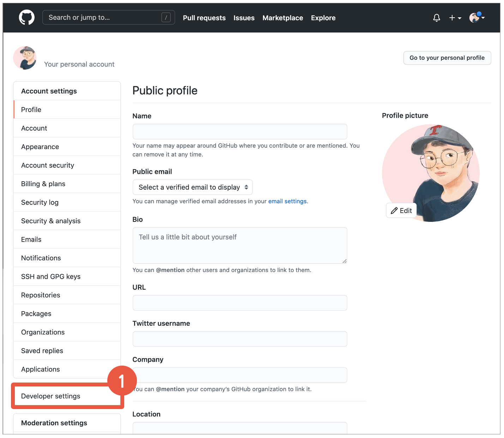
Task: Select Profile in settings sidebar
Action: click(67, 109)
